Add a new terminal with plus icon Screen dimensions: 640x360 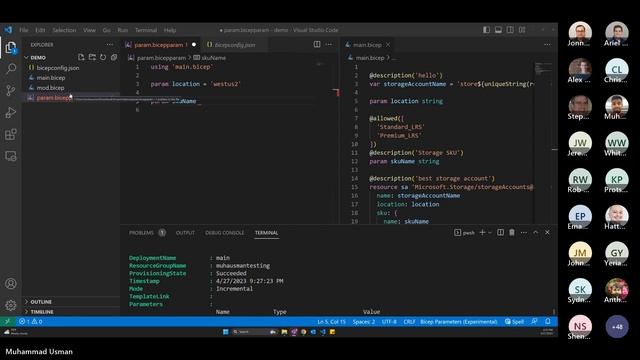pos(482,233)
